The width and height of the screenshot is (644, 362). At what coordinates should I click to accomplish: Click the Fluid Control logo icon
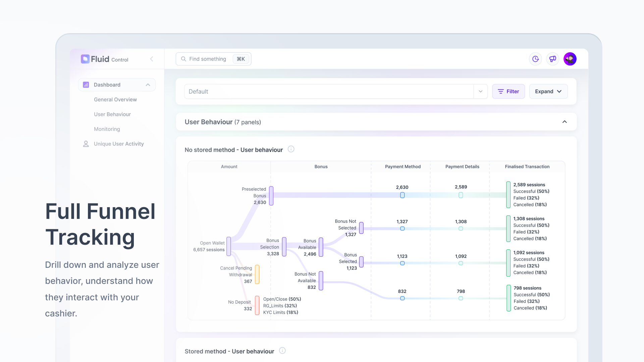(x=85, y=59)
